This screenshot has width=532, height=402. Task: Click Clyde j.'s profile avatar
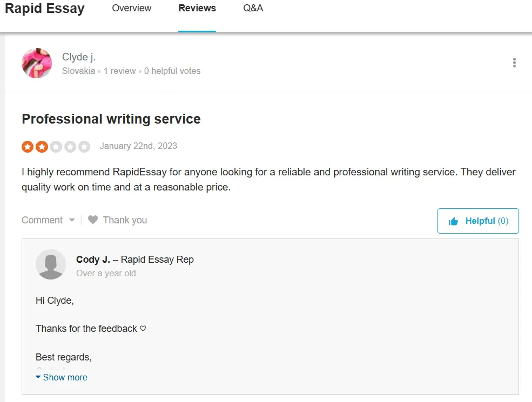click(37, 63)
